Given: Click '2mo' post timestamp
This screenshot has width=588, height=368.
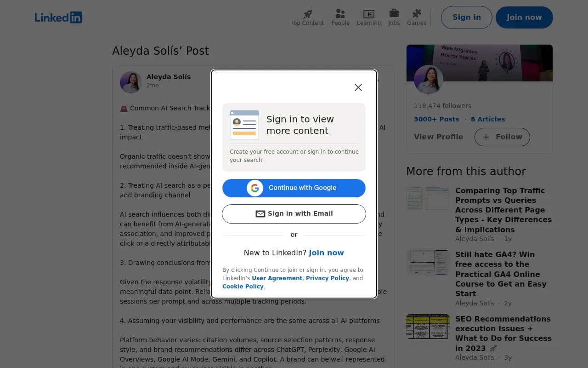Looking at the screenshot, I should (x=153, y=86).
